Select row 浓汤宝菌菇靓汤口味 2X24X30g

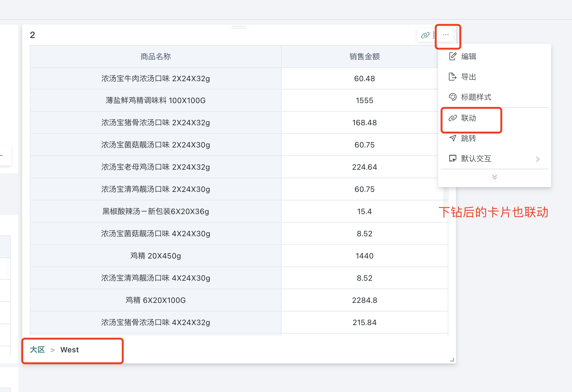[156, 145]
